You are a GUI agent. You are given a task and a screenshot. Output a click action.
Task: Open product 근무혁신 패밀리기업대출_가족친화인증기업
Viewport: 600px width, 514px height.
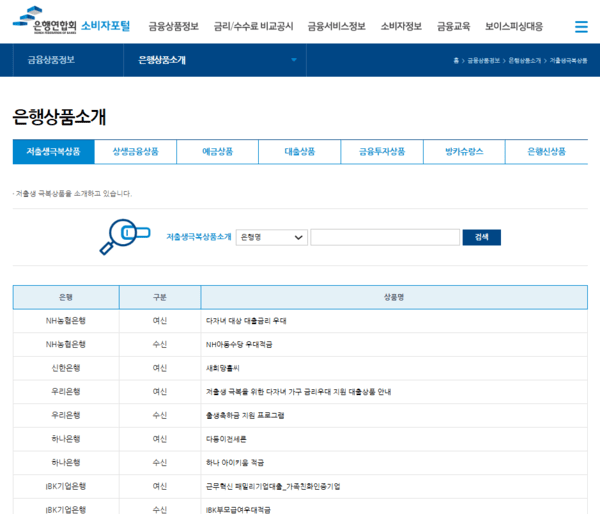coord(273,486)
